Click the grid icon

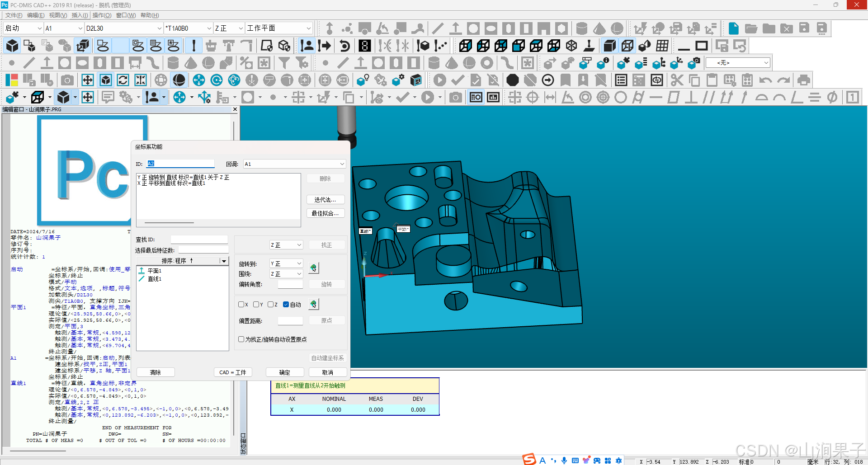point(662,46)
